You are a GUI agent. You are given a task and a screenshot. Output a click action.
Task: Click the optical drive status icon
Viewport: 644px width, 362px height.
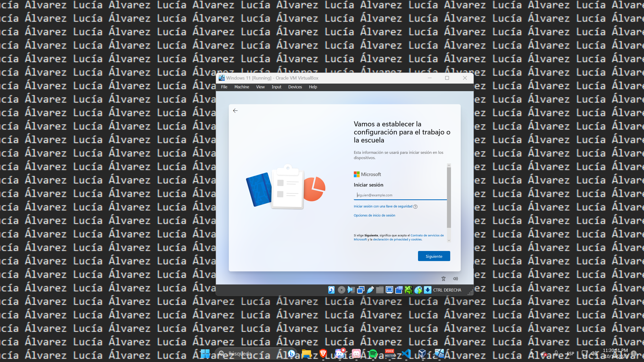(x=341, y=290)
